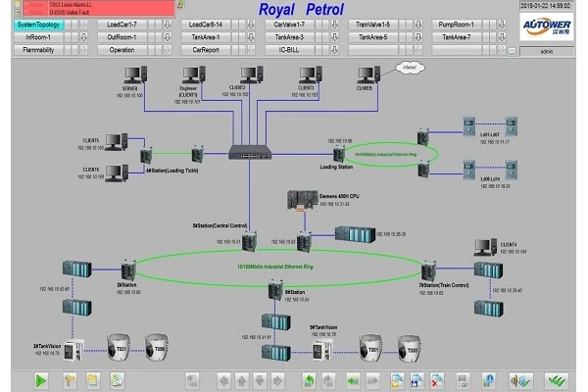Expand the arrow beside IC-BILL
The width and height of the screenshot is (588, 392).
(334, 50)
